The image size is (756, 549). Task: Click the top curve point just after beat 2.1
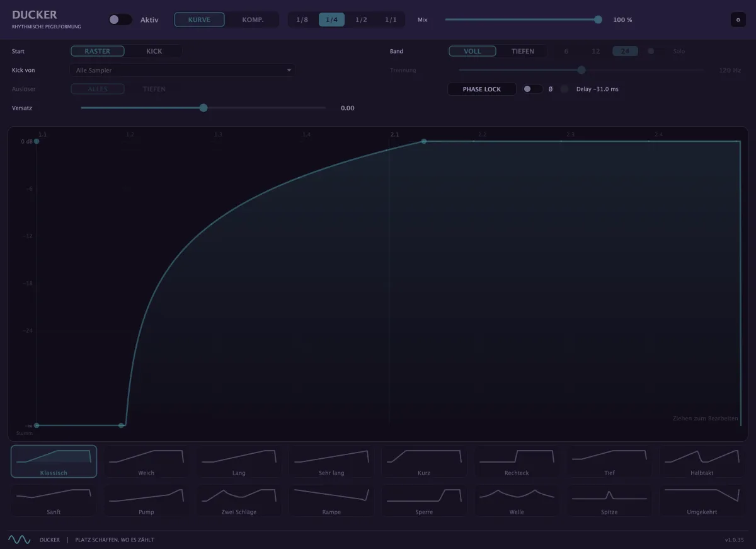click(424, 141)
